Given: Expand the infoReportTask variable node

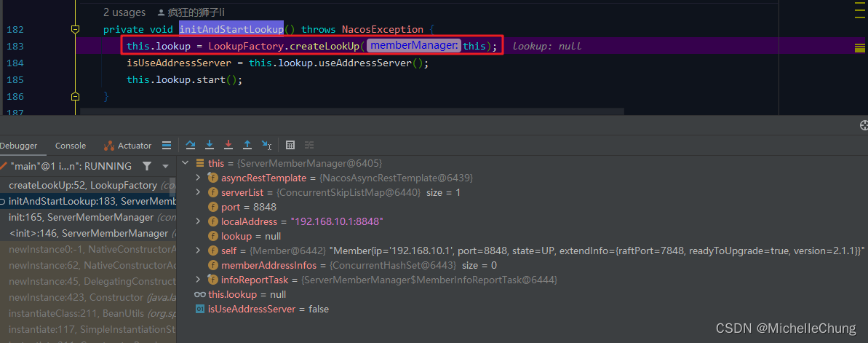Looking at the screenshot, I should pos(199,280).
